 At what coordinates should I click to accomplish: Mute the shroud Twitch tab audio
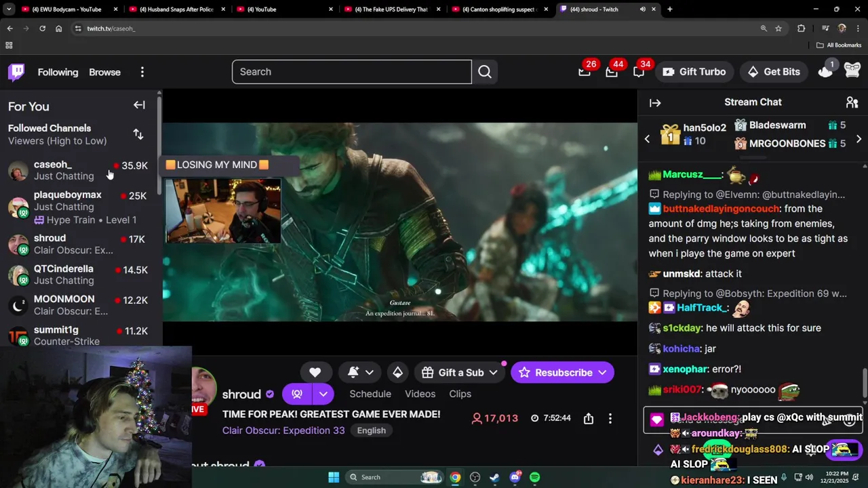(x=642, y=9)
